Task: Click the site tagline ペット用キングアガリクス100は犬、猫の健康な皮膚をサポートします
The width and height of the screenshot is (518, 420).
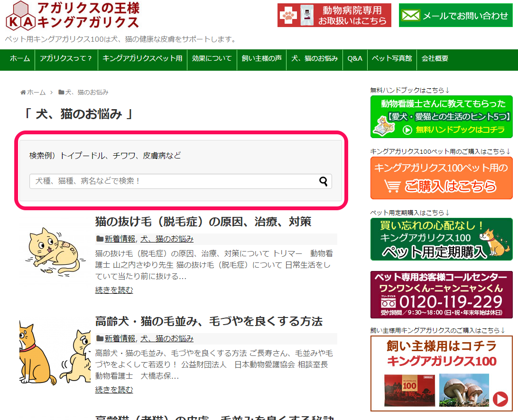Action: pyautogui.click(x=121, y=39)
